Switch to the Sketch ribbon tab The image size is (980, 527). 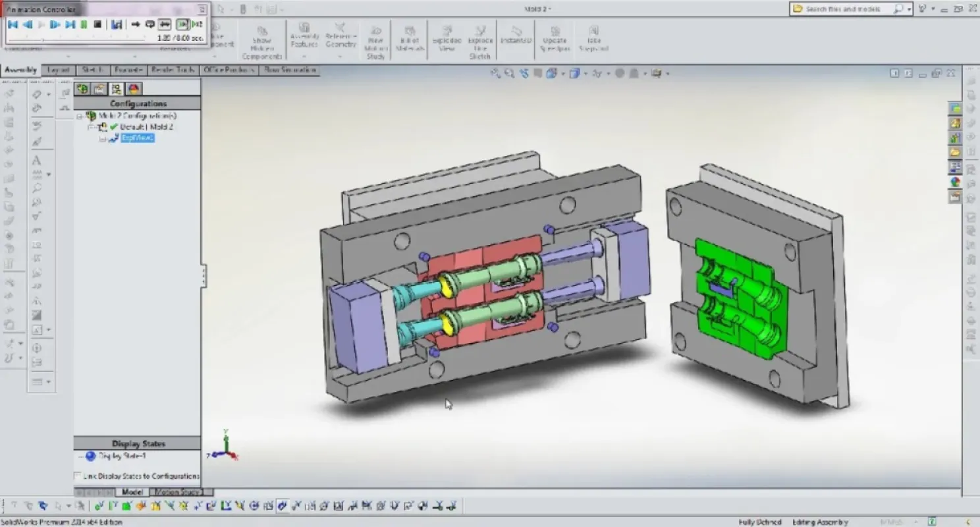(92, 70)
